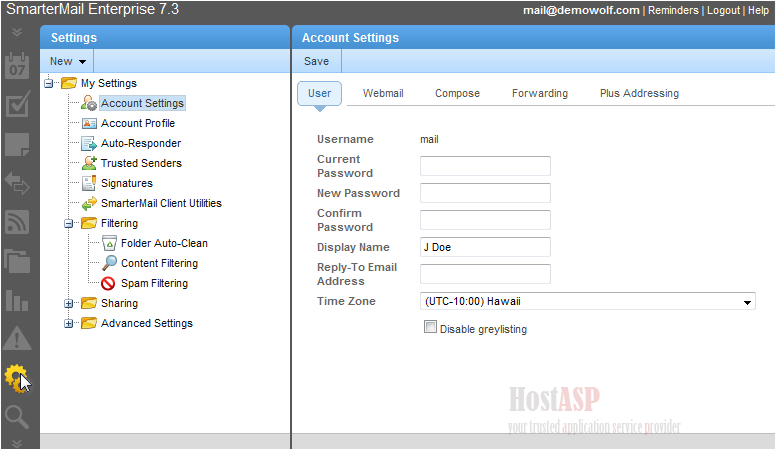
Task: Open the calendar icon in the sidebar
Action: click(x=17, y=65)
